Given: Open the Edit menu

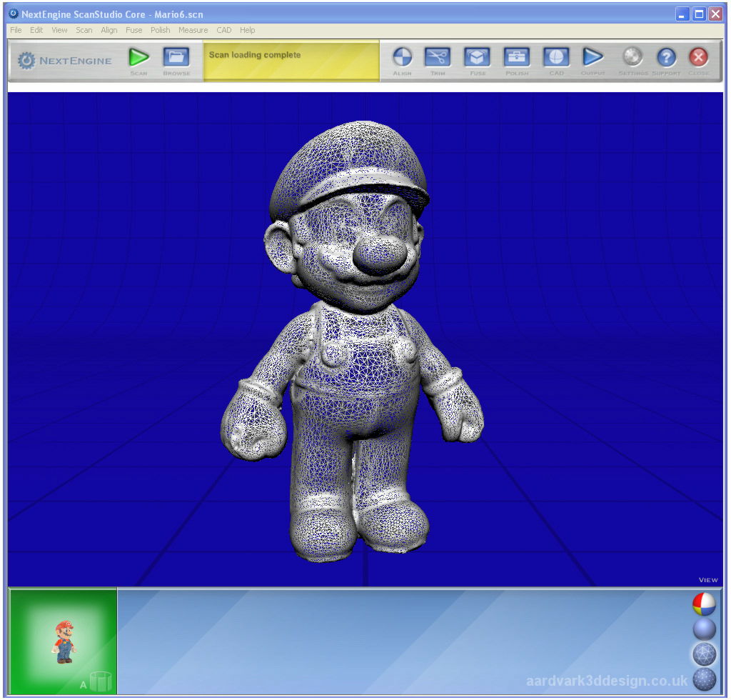Looking at the screenshot, I should pos(36,30).
